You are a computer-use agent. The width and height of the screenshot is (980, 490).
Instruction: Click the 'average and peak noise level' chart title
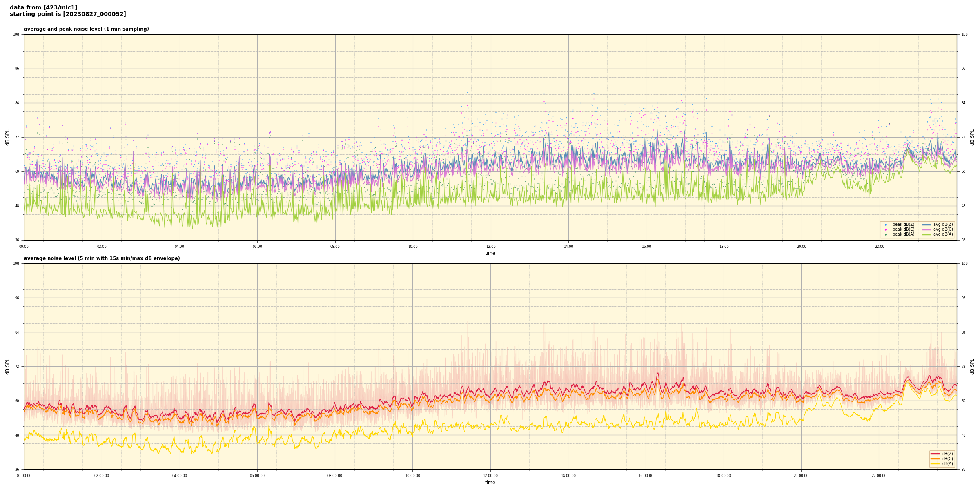86,29
